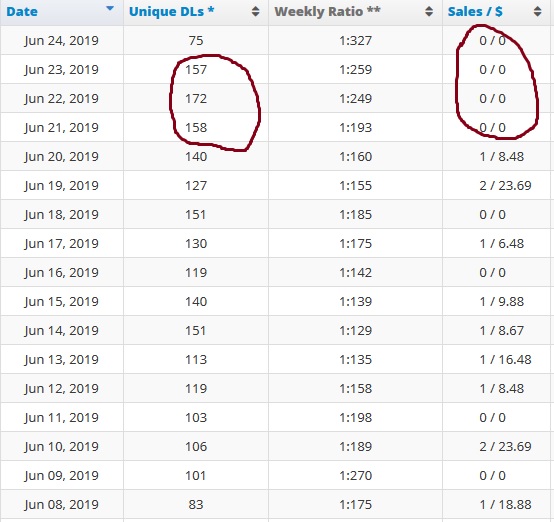This screenshot has width=554, height=522.
Task: Click the 1:142 weekly ratio cell
Action: pos(355,272)
